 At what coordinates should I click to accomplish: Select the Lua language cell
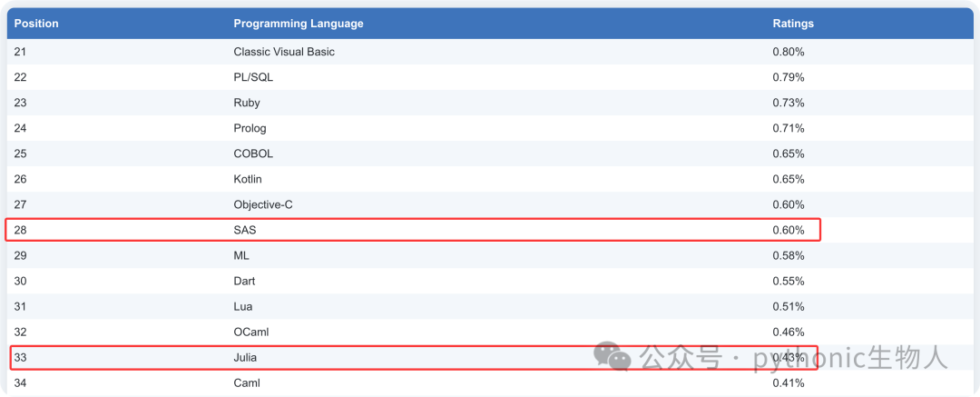click(x=243, y=307)
